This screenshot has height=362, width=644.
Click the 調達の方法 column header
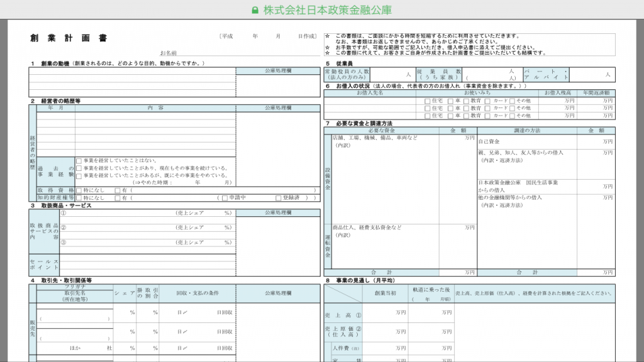coord(527,131)
